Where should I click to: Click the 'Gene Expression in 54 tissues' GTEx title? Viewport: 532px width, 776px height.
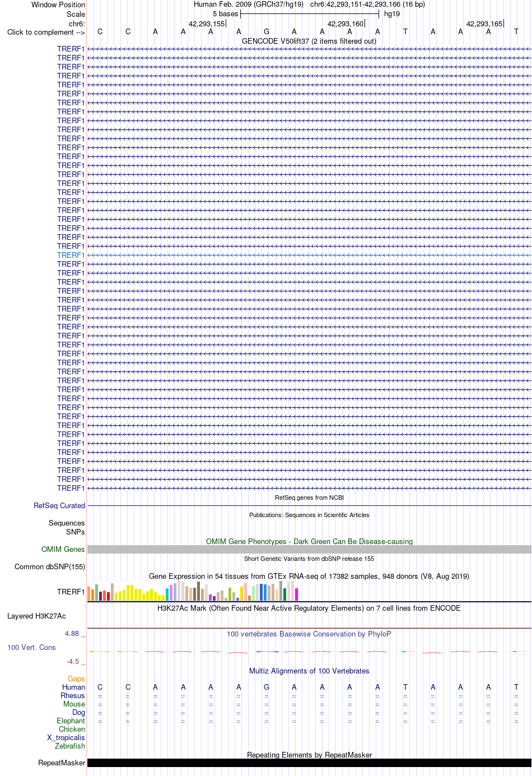point(309,576)
